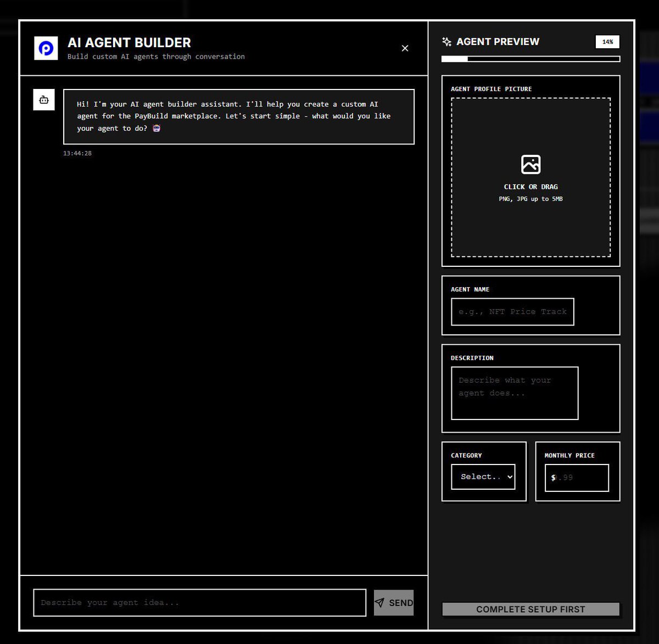The width and height of the screenshot is (659, 644).
Task: Click the Complete Setup First button
Action: [530, 609]
